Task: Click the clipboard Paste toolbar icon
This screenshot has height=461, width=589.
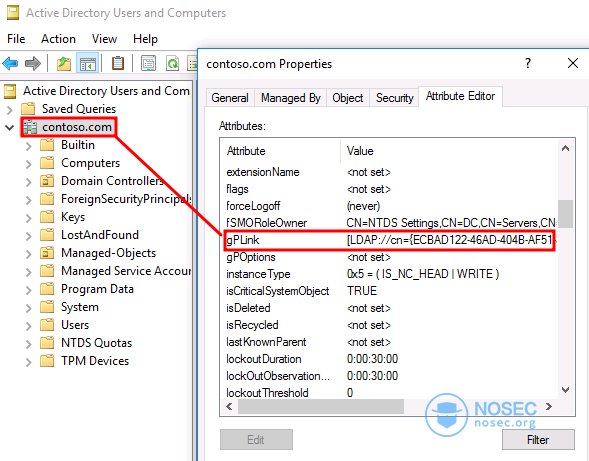Action: [118, 63]
